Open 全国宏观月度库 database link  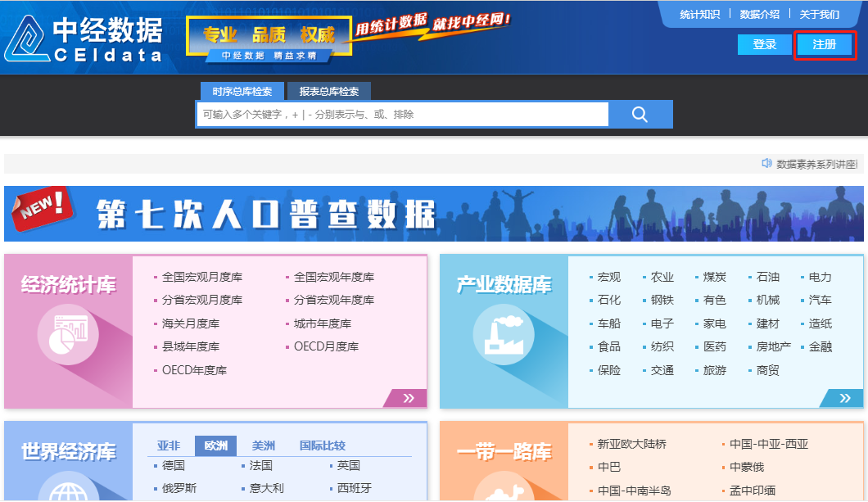pyautogui.click(x=202, y=277)
